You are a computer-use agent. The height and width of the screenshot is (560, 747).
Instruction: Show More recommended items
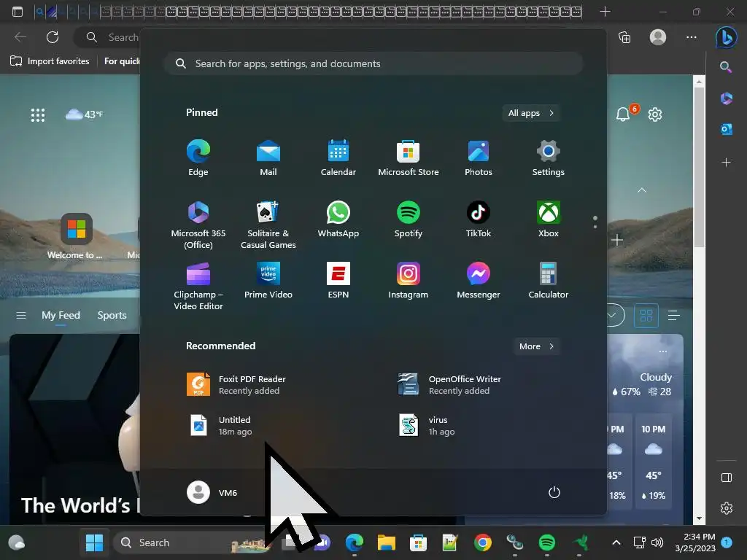pyautogui.click(x=536, y=346)
